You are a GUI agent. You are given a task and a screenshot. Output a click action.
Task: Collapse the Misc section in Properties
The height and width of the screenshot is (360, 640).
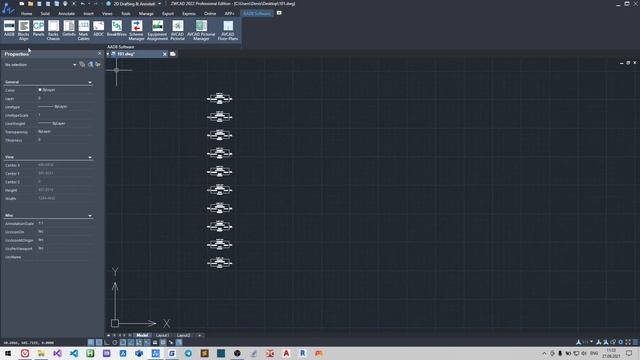pos(90,216)
